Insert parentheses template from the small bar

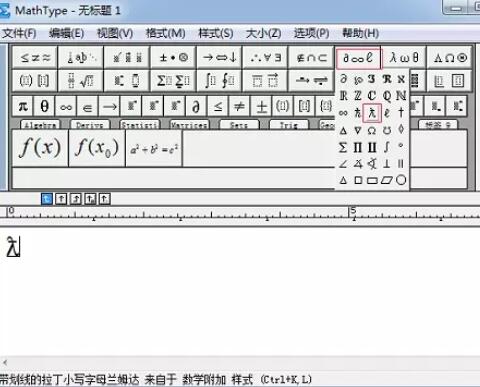(x=283, y=107)
